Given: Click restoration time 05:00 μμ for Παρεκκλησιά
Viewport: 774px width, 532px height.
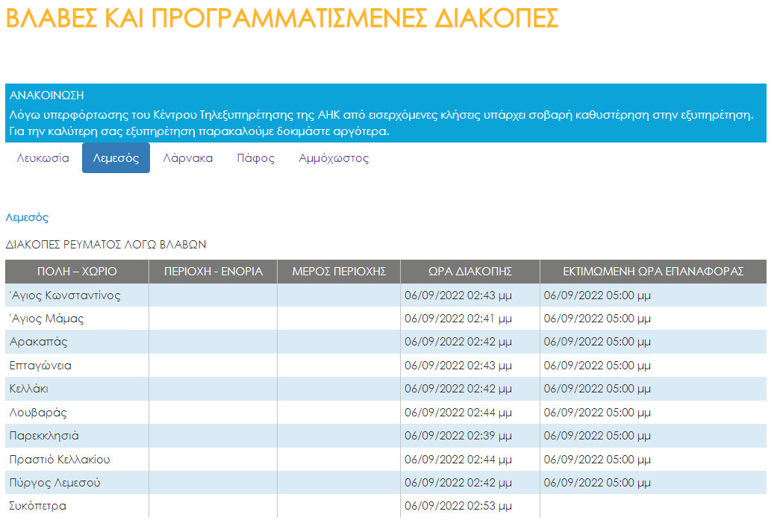Looking at the screenshot, I should (597, 435).
